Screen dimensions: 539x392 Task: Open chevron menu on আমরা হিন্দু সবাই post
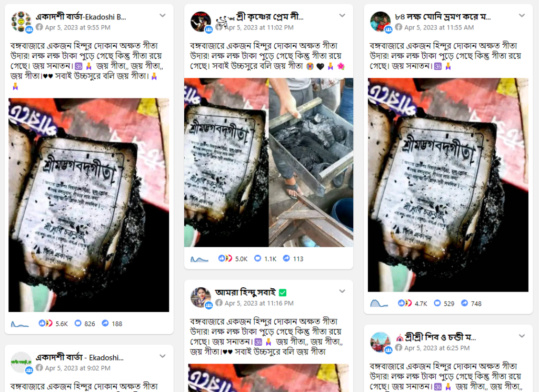[342, 292]
